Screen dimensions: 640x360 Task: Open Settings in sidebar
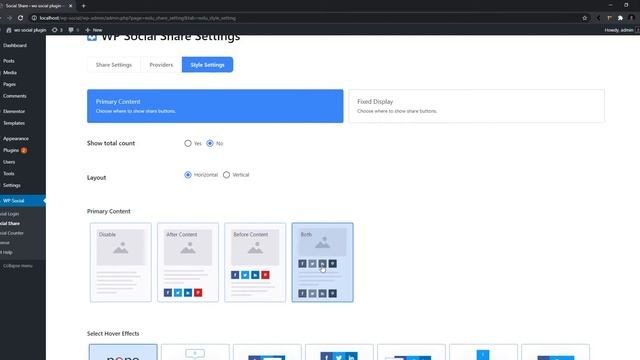[11, 185]
